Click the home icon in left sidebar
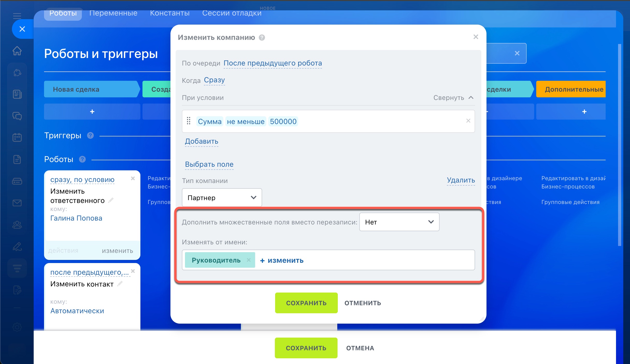Image resolution: width=630 pixels, height=364 pixels. pos(17,51)
